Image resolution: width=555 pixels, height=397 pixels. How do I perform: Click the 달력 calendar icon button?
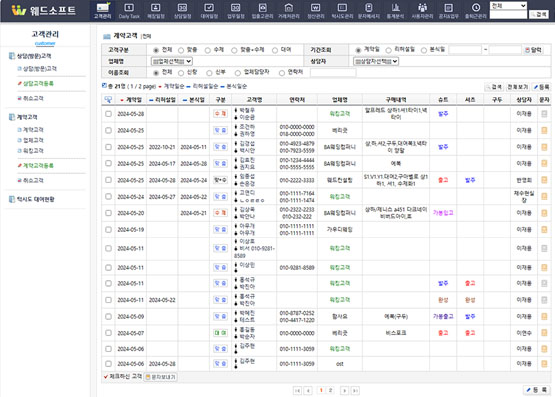533,50
